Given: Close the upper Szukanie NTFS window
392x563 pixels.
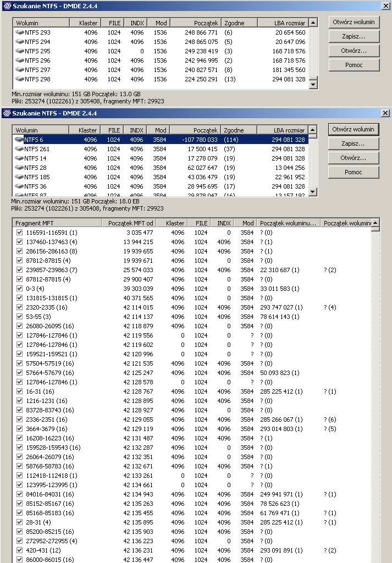Looking at the screenshot, I should 387,5.
